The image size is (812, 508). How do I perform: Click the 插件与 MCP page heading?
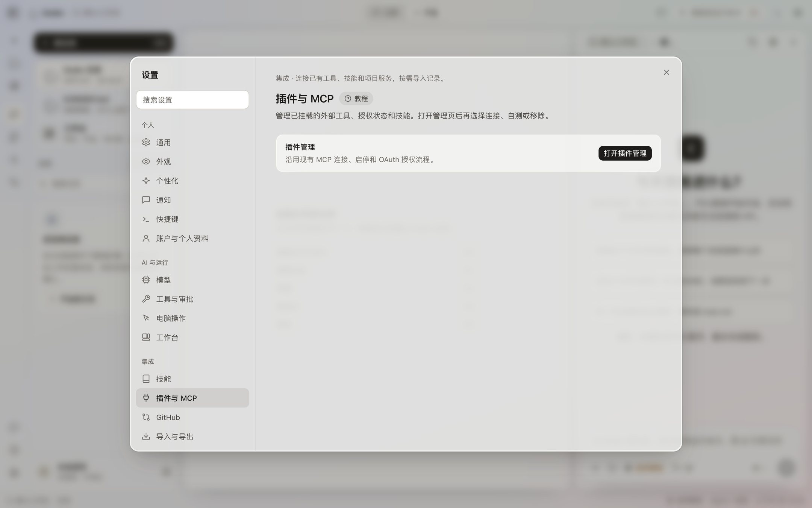click(x=304, y=99)
